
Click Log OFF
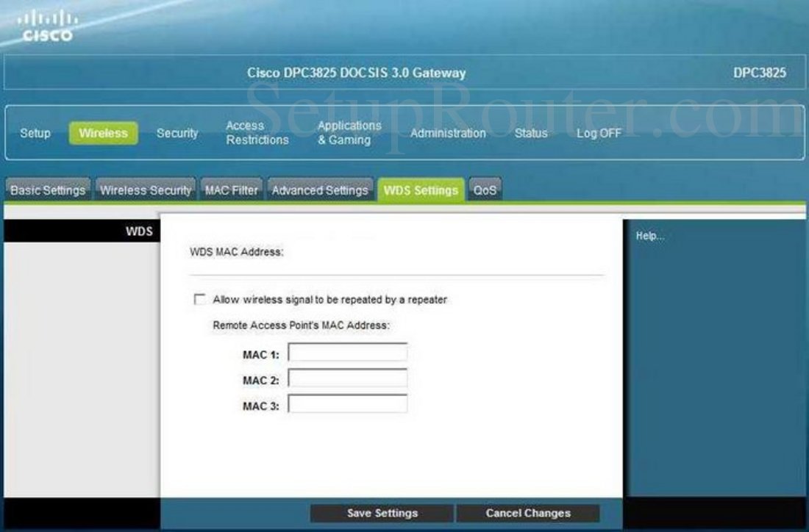[x=599, y=133]
